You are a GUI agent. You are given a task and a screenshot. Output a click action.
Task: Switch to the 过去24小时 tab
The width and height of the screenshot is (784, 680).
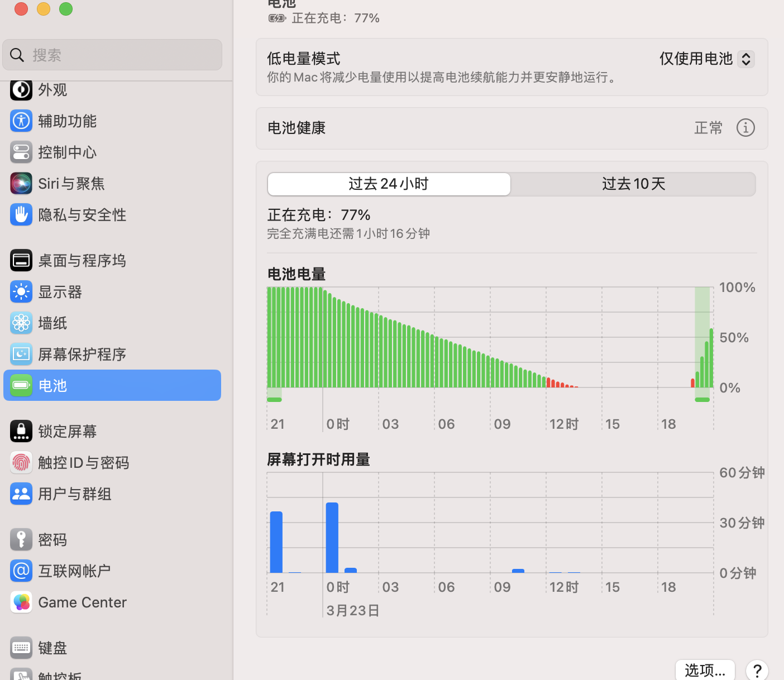(x=389, y=184)
